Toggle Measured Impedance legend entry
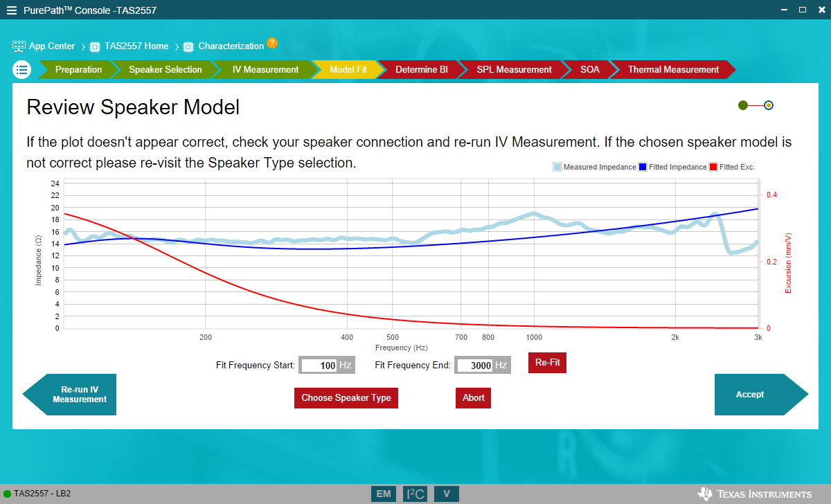This screenshot has width=831, height=504. [594, 167]
